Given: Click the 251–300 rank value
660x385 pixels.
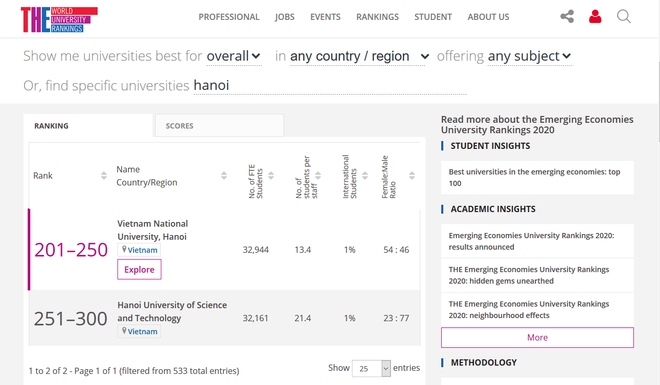Looking at the screenshot, I should (71, 319).
